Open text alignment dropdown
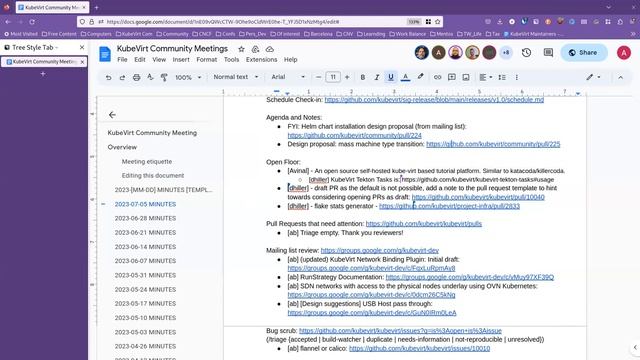Image resolution: width=640 pixels, height=360 pixels. pyautogui.click(x=485, y=77)
